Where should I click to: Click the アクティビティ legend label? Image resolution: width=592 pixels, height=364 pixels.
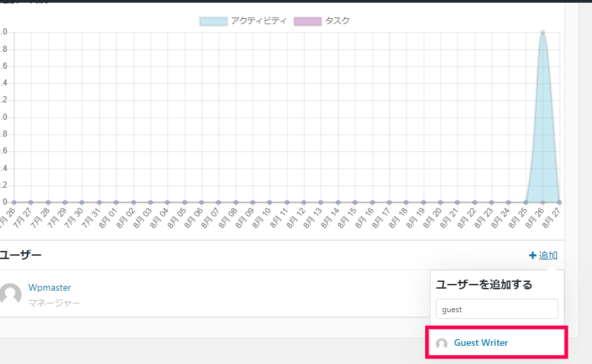258,21
